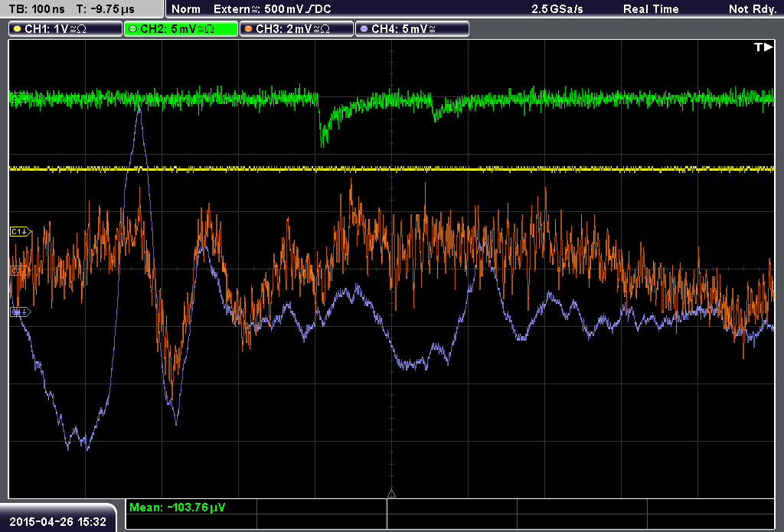Viewport: 784px width, 532px height.
Task: Click the 2015-04-26 15:32 date and time display
Action: pos(57,522)
